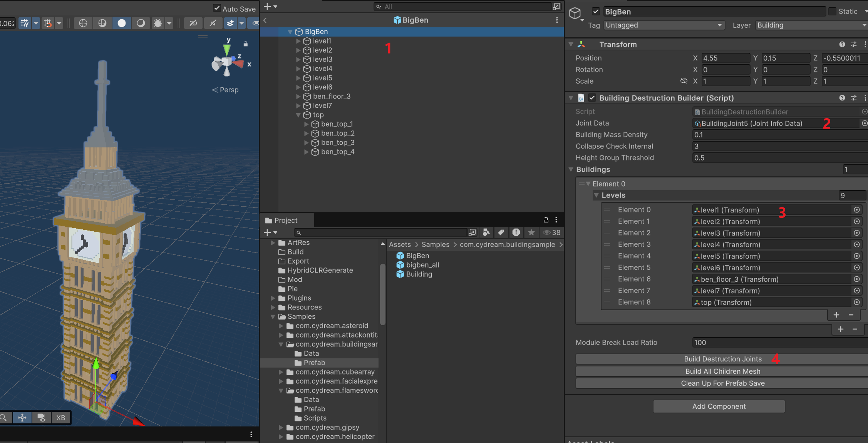Open the Project panel kebab menu
Image resolution: width=868 pixels, height=443 pixels.
point(556,220)
